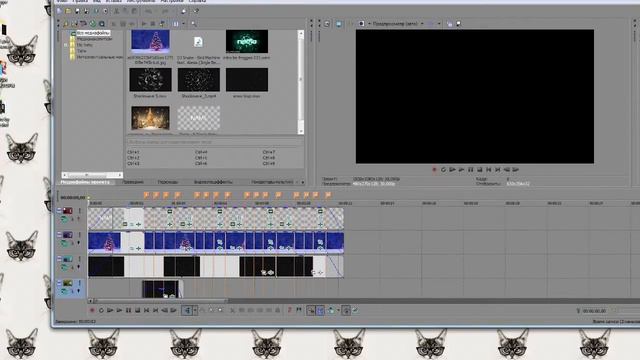Viewport: 640px width, 360px height.
Task: Save the project using the floppy icon
Action: pyautogui.click(x=77, y=11)
